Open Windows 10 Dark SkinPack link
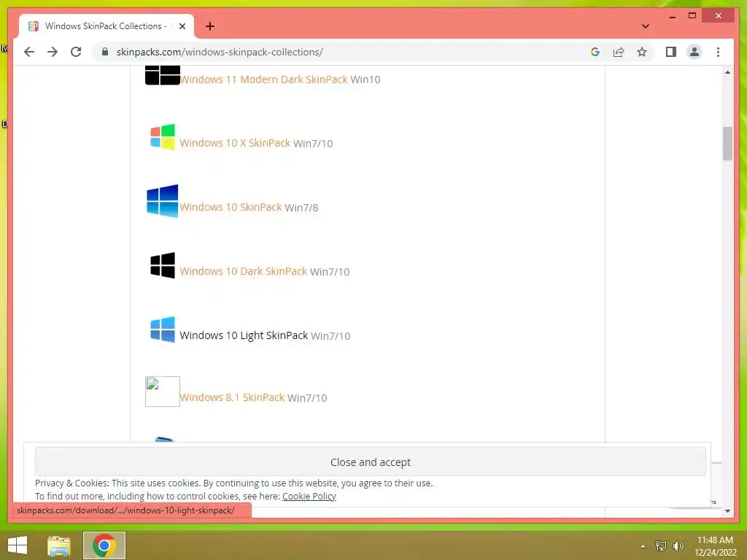Image resolution: width=747 pixels, height=560 pixels. 244,271
